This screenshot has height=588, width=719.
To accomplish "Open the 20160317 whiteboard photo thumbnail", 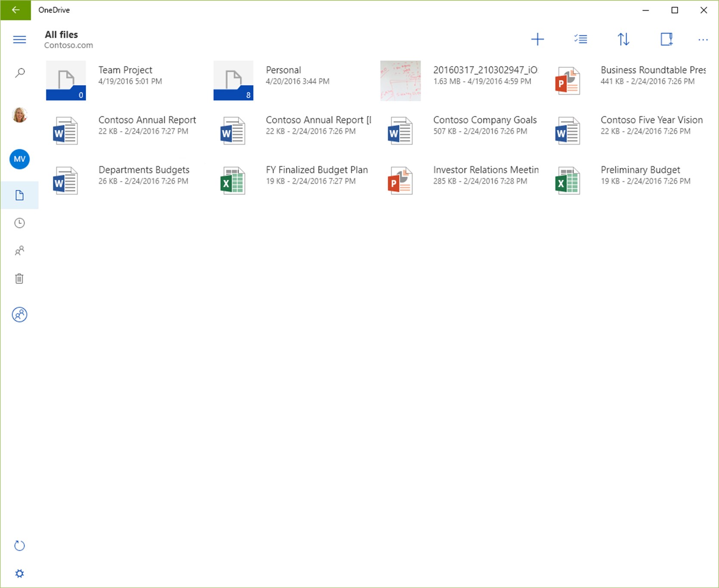I will pos(400,80).
